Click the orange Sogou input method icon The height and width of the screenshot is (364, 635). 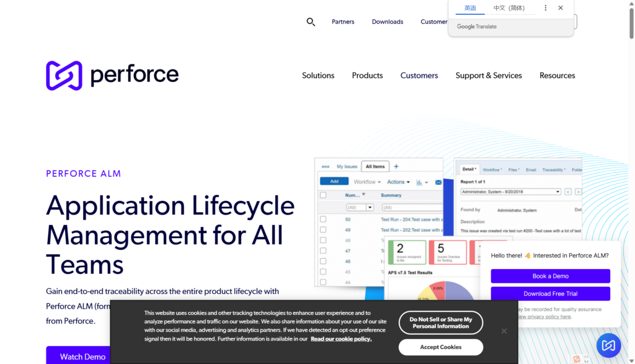(x=577, y=358)
